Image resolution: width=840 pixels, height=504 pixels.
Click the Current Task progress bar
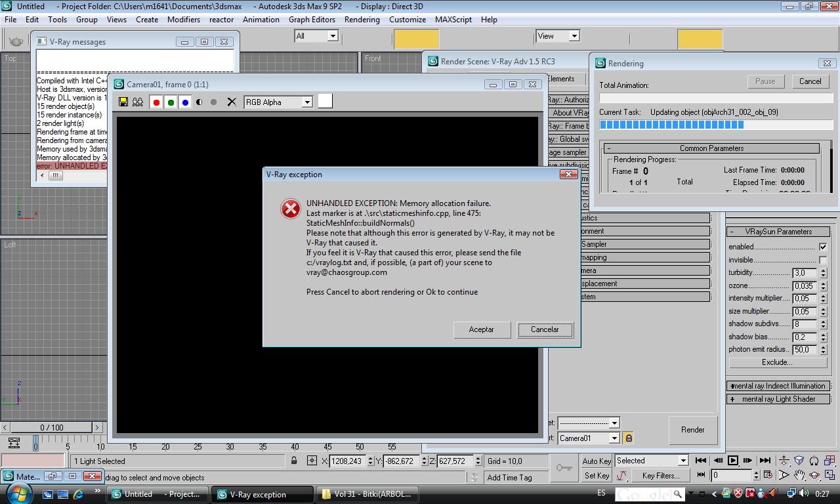tap(716, 125)
